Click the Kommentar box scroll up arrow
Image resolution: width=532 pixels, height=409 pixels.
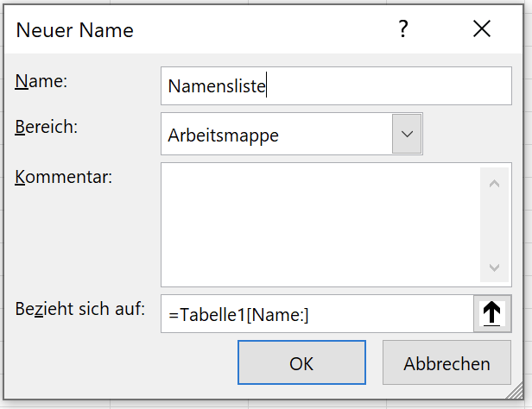click(x=494, y=184)
